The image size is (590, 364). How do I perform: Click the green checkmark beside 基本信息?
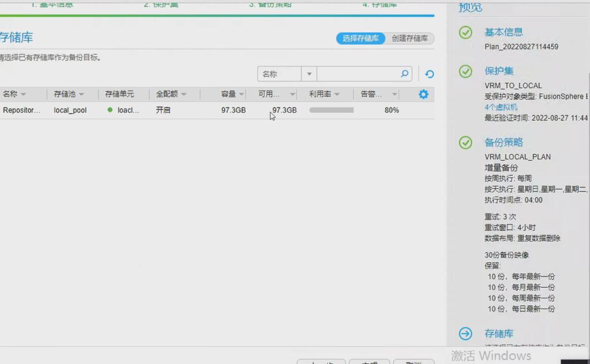tap(465, 32)
